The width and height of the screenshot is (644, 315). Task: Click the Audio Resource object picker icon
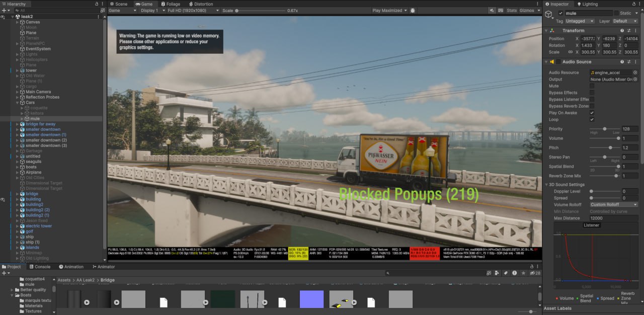(x=635, y=72)
